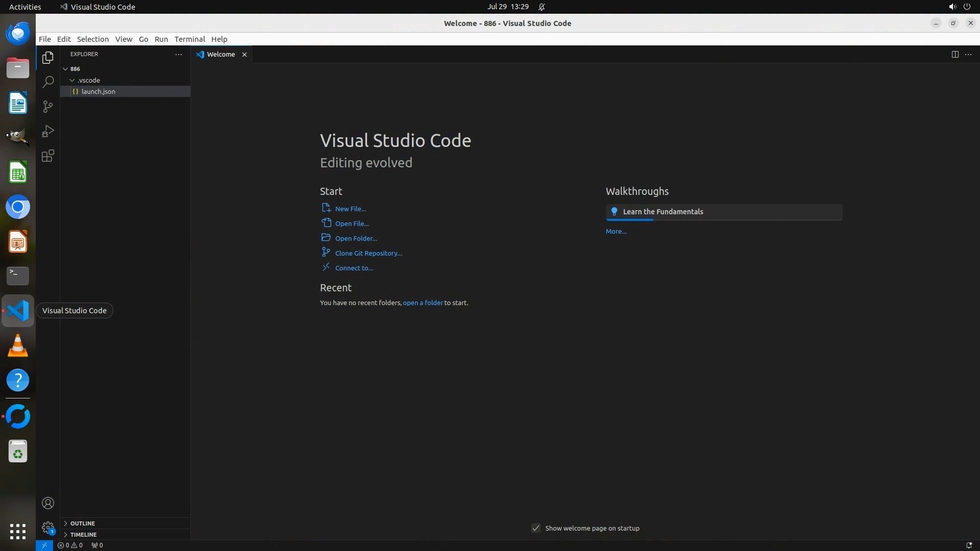Click the remote window status bar icon
The image size is (980, 551).
point(44,545)
